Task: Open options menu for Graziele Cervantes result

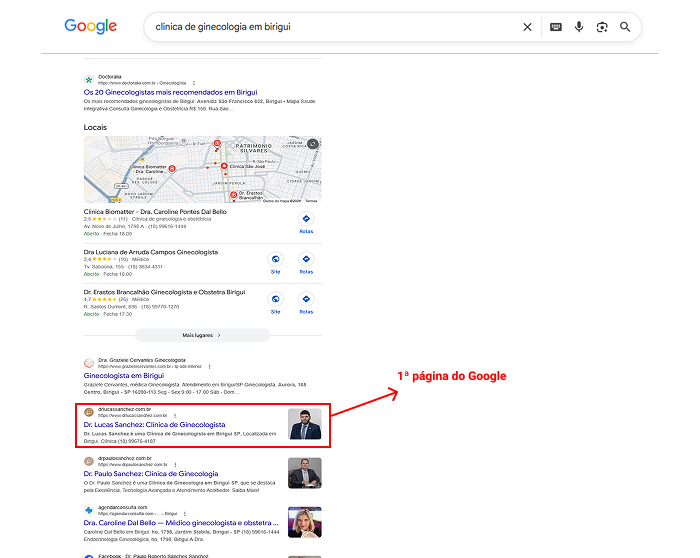Action: tap(209, 366)
